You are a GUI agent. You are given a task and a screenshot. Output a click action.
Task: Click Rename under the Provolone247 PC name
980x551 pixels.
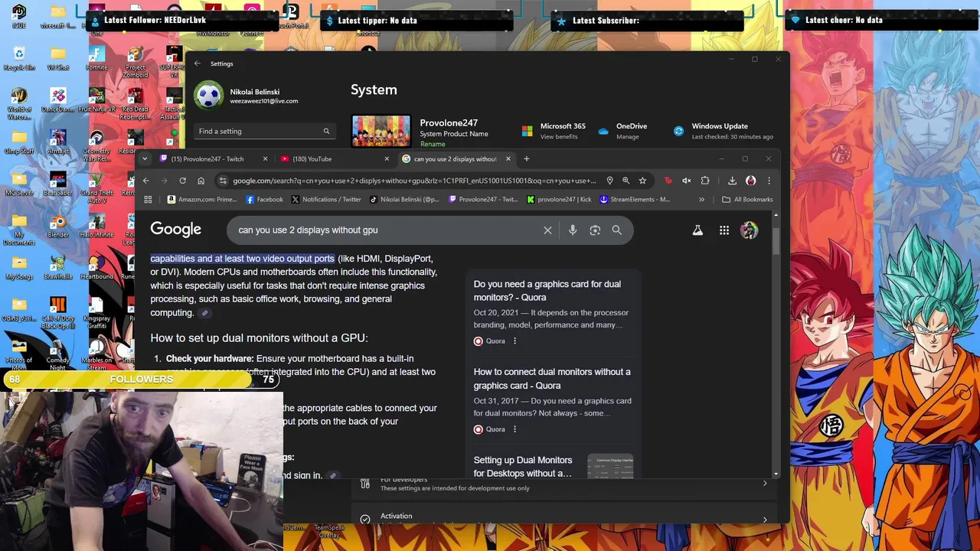pos(433,144)
